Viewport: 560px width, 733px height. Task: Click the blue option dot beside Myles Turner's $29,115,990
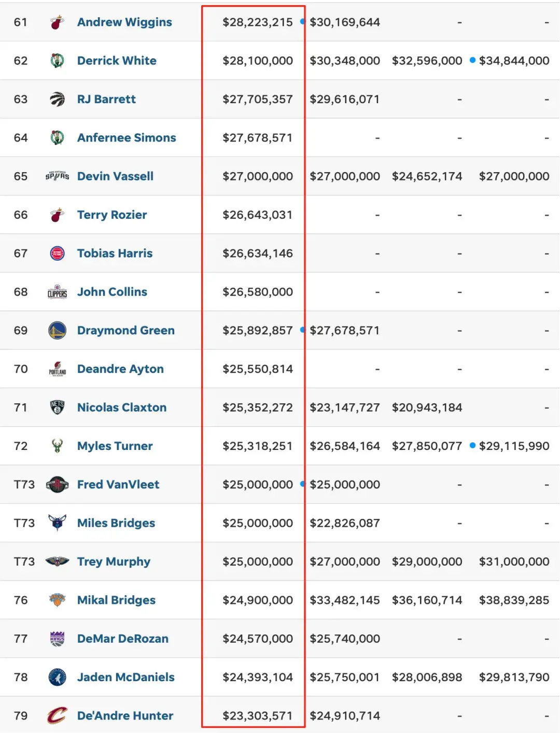472,445
